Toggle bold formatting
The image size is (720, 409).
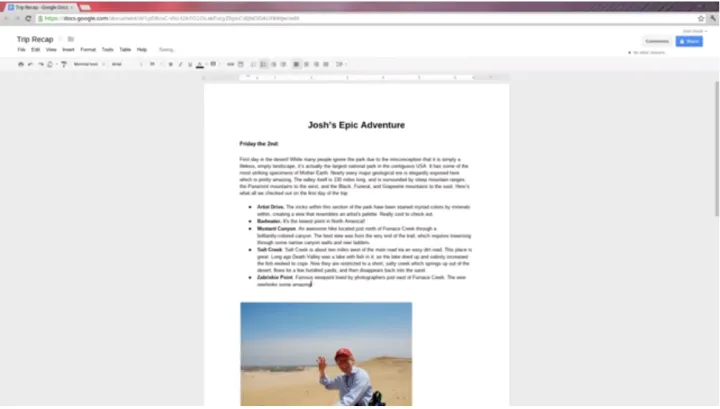pyautogui.click(x=170, y=64)
